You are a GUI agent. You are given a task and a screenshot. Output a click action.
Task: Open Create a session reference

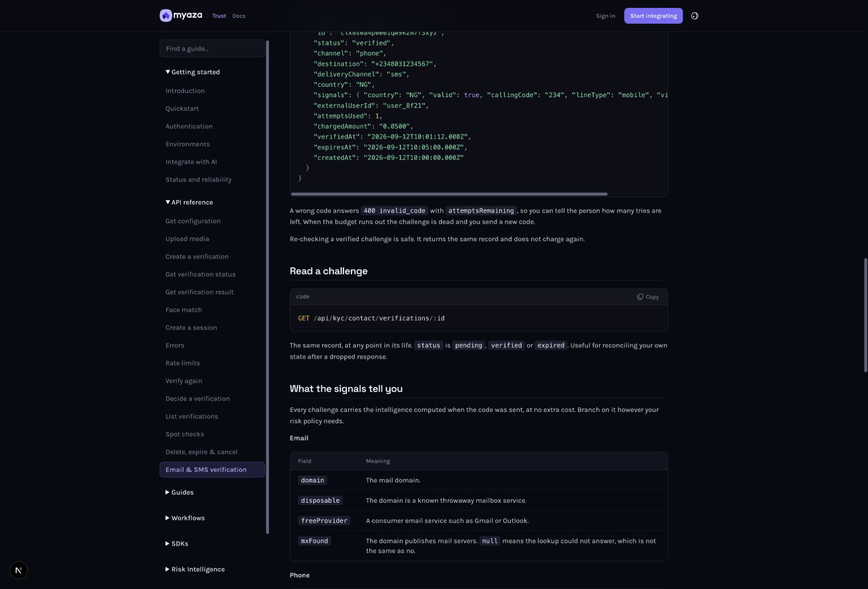pos(191,328)
